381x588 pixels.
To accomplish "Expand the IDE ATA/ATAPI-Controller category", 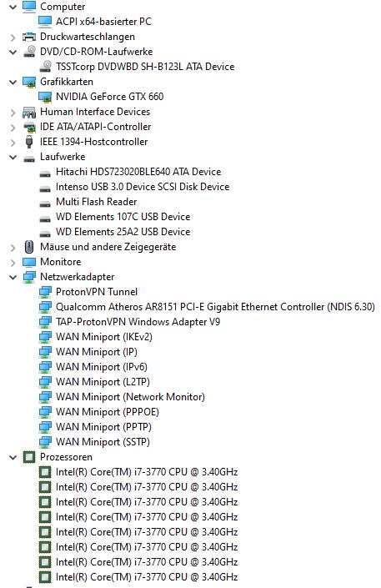I will tap(13, 127).
